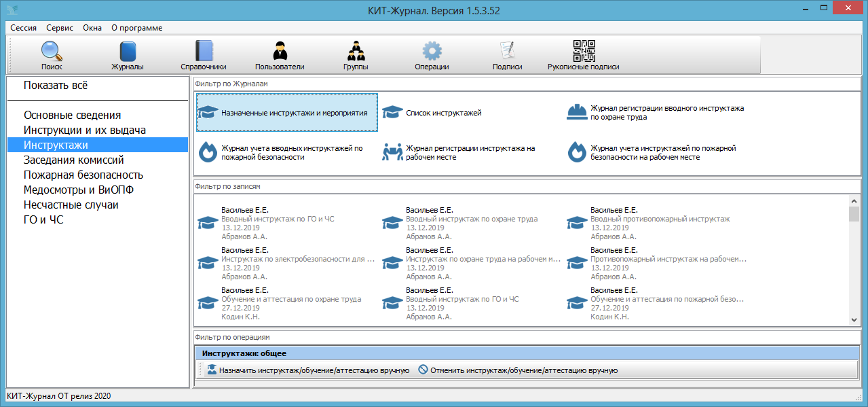
Task: Click the app icon in title bar
Action: 12,10
